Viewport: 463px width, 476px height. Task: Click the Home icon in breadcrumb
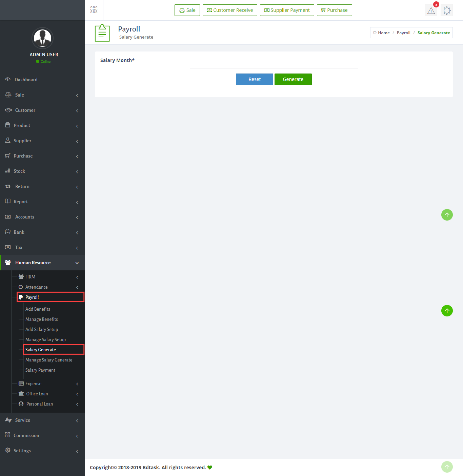coord(375,33)
